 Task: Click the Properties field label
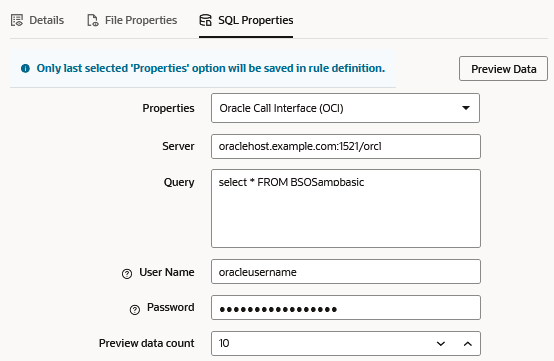(168, 108)
